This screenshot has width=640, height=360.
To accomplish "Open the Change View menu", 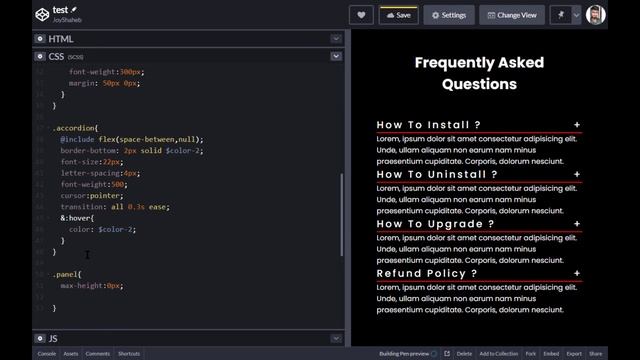I will (512, 15).
